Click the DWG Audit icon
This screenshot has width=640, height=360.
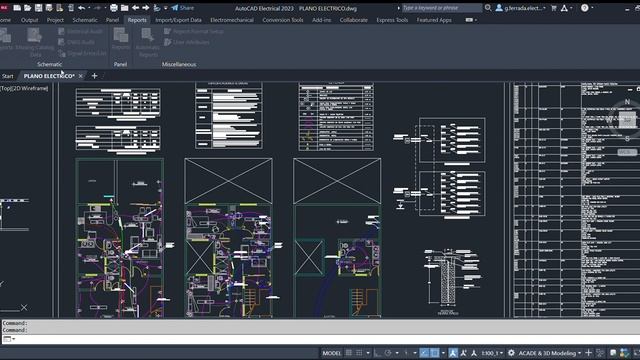61,42
